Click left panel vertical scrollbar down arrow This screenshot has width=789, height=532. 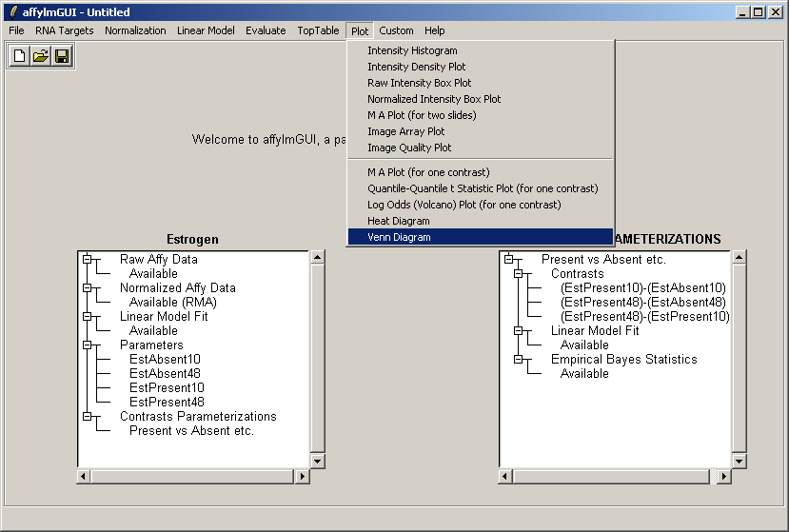pyautogui.click(x=318, y=461)
